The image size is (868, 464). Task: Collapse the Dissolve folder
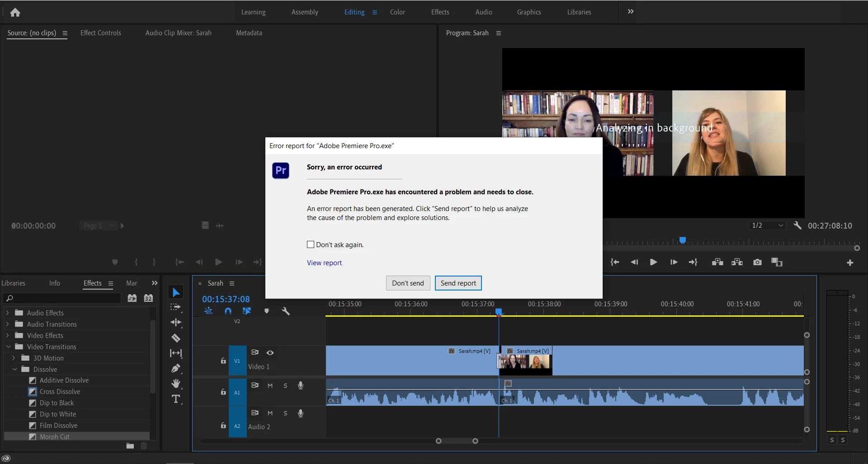pyautogui.click(x=14, y=369)
